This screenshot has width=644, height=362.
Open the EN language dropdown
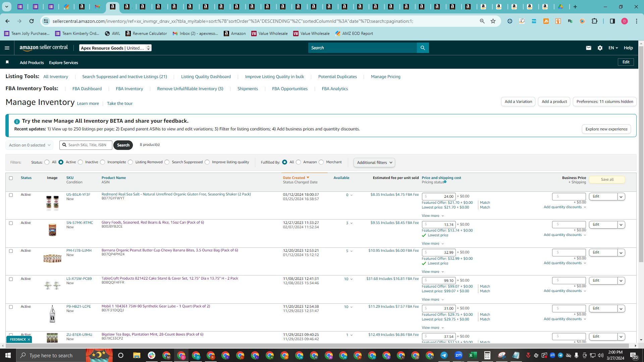tap(613, 48)
